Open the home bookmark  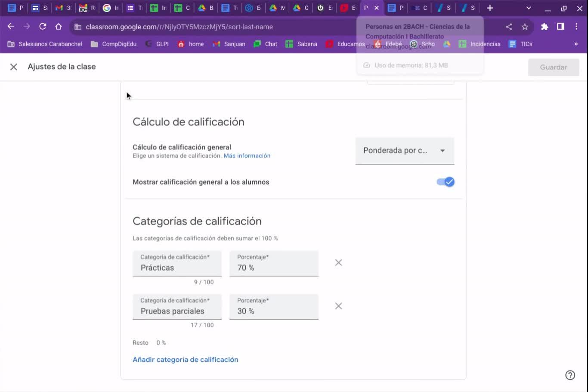click(191, 44)
